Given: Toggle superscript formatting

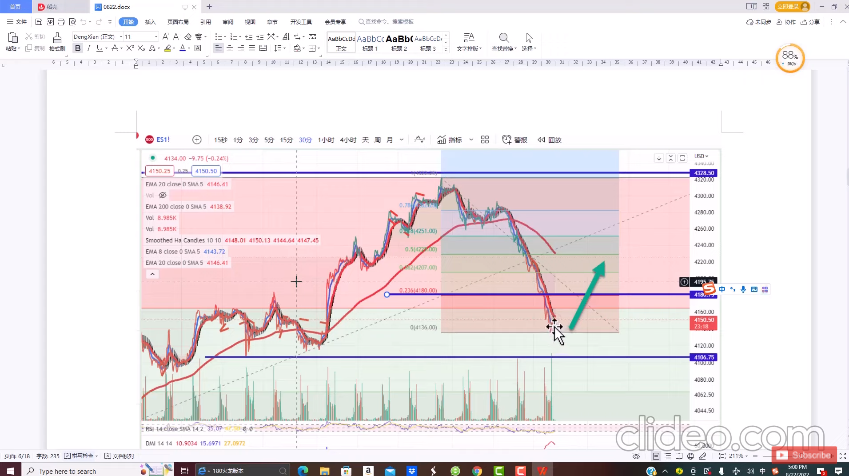Looking at the screenshot, I should [x=130, y=48].
